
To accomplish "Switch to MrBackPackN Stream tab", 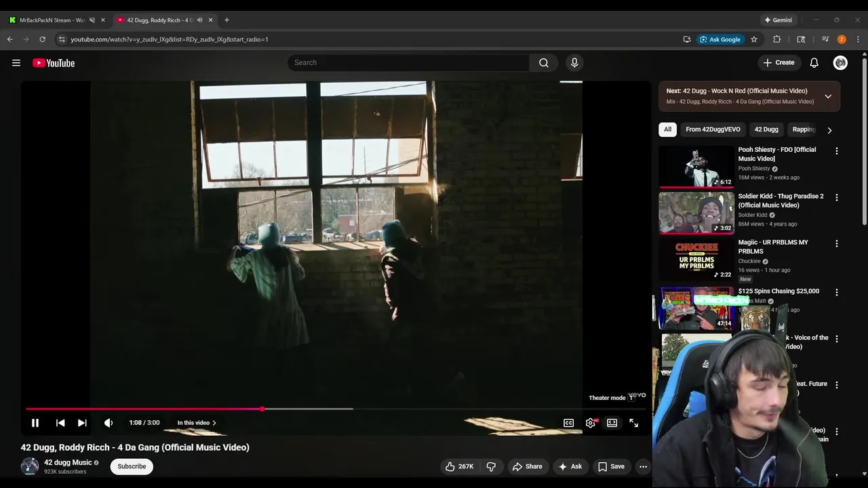I will pyautogui.click(x=53, y=20).
